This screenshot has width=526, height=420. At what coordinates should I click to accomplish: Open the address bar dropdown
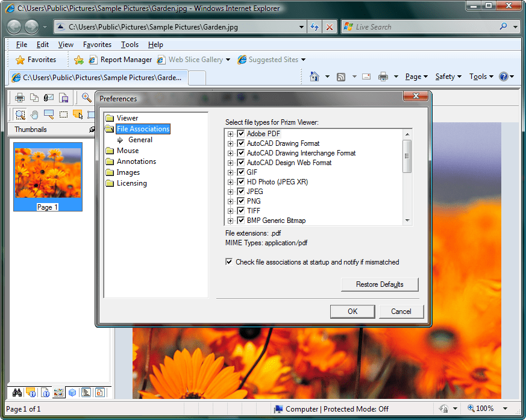click(x=300, y=27)
